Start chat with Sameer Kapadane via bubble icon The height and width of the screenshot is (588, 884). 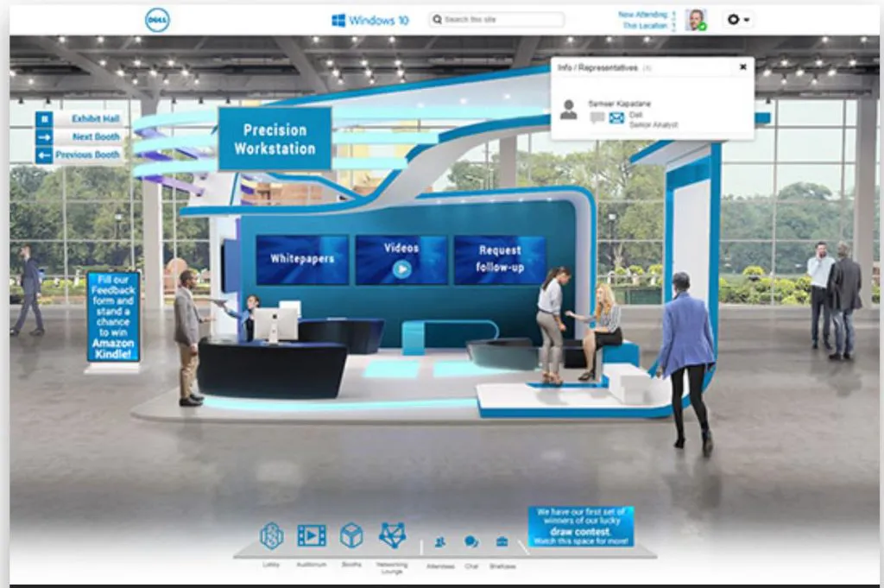597,117
